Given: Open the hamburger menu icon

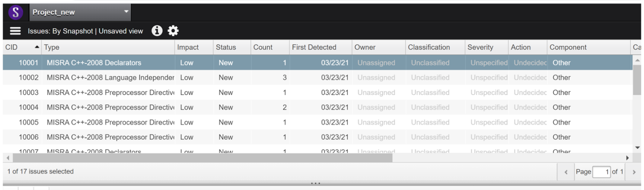Looking at the screenshot, I should (15, 31).
